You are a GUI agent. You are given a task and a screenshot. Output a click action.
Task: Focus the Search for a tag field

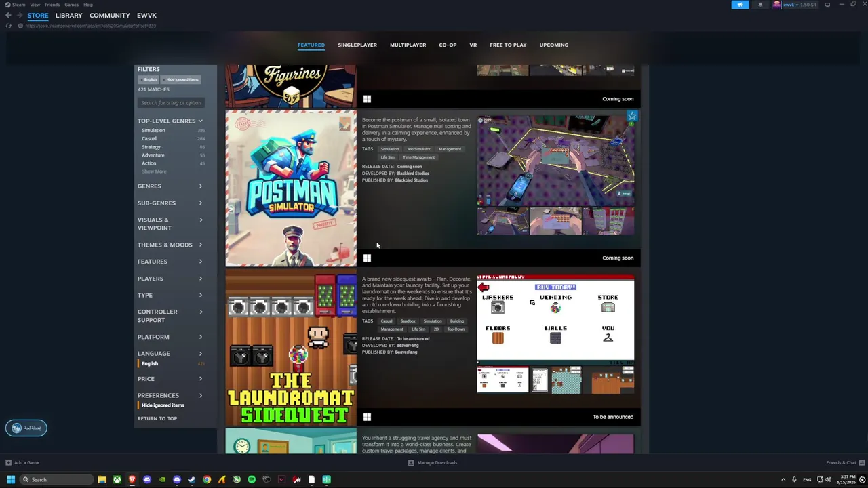point(171,103)
